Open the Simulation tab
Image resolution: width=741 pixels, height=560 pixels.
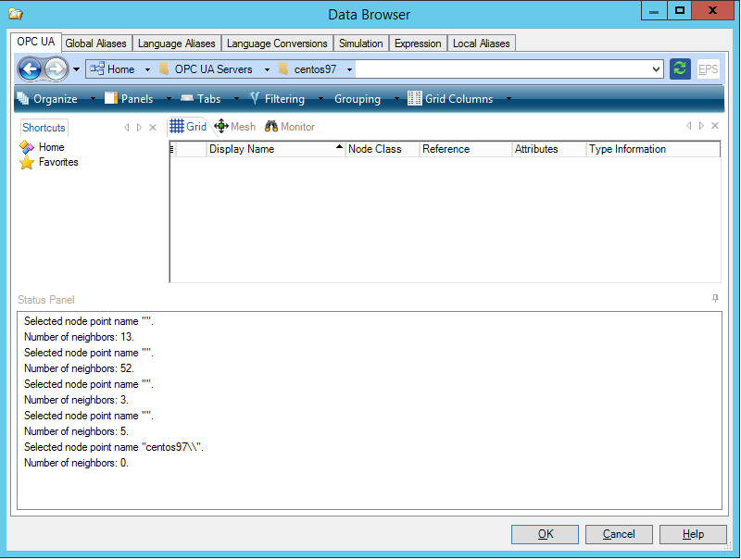pos(360,44)
